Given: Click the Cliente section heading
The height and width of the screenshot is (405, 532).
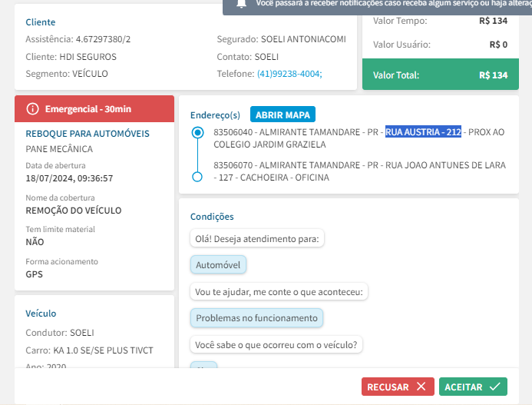Looking at the screenshot, I should click(x=41, y=22).
